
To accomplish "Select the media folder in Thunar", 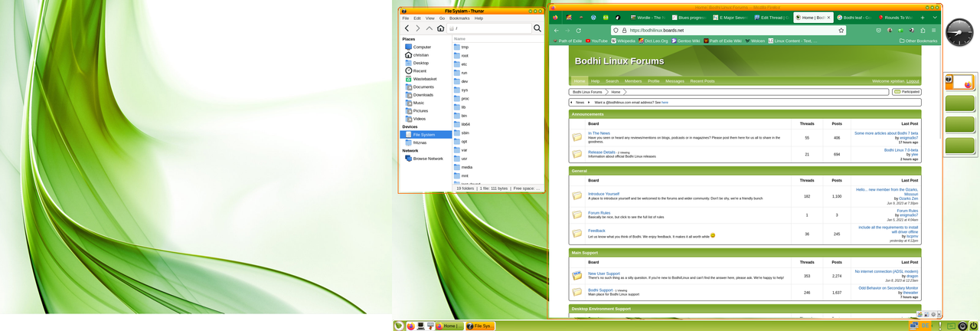I will (465, 167).
